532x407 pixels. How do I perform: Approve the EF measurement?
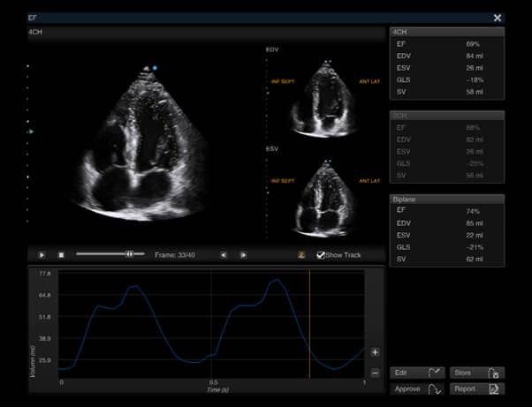pos(418,389)
